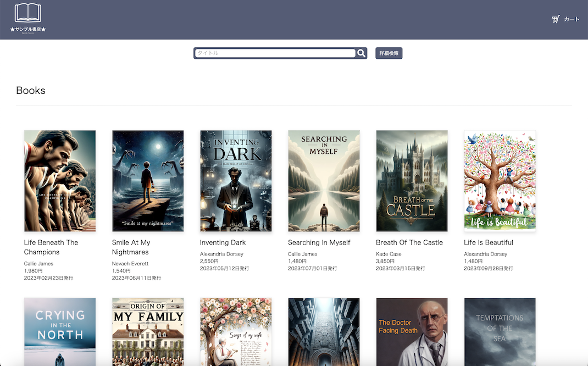Click the Crying in the North cover
The image size is (588, 366).
60,331
